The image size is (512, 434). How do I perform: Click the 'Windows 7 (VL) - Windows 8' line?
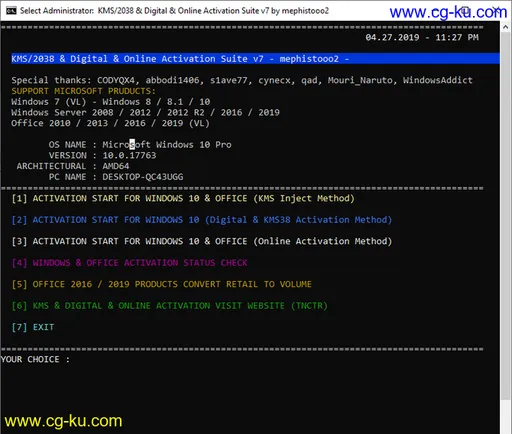111,102
